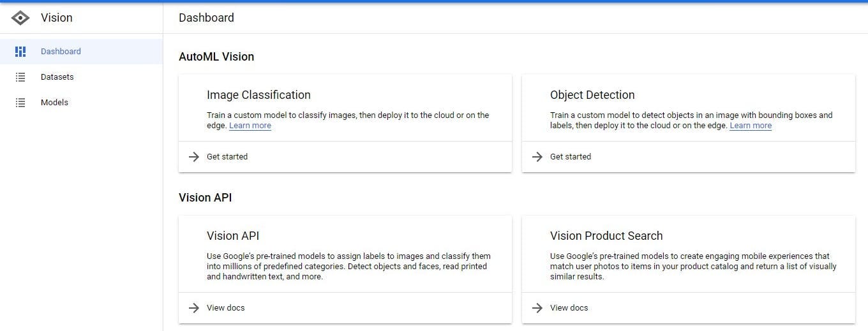Click the Image Classification arrow icon
Screen dimensions: 868x331
(194, 157)
